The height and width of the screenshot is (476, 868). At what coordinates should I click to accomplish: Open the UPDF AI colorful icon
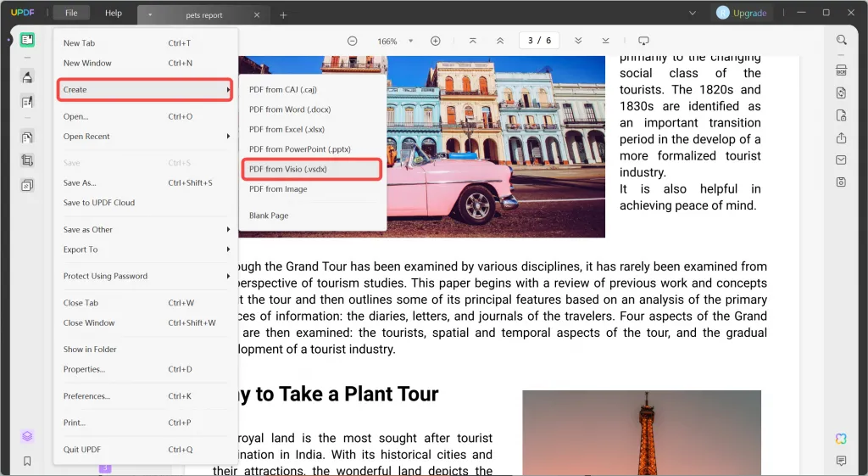[841, 439]
